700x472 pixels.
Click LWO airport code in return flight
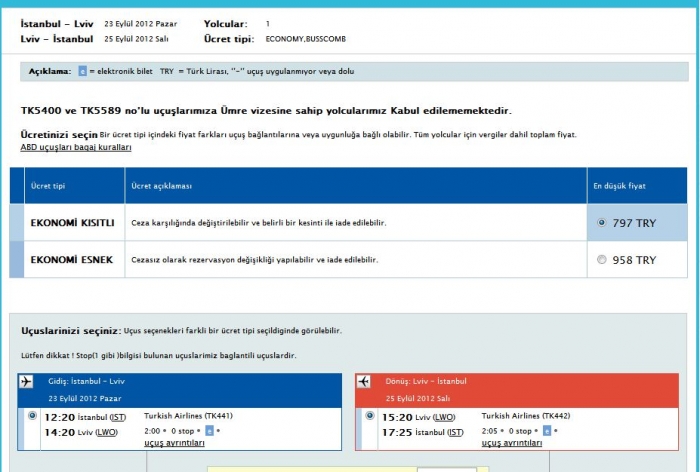[444, 416]
